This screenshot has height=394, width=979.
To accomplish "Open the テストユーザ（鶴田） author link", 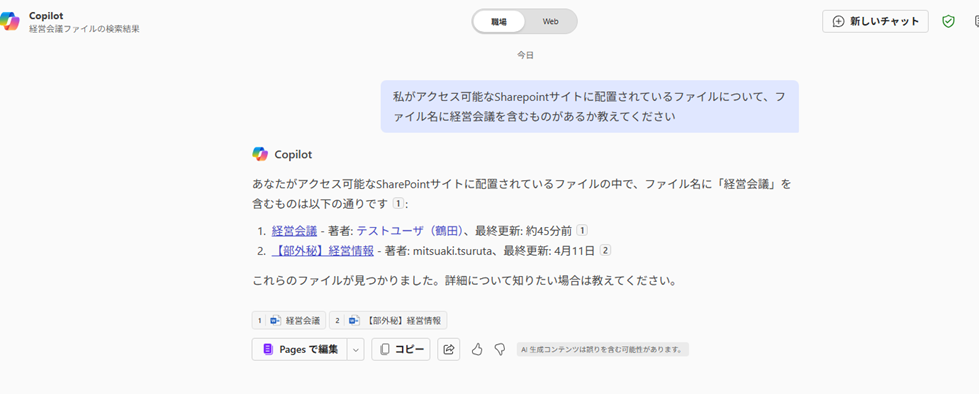I will [410, 231].
